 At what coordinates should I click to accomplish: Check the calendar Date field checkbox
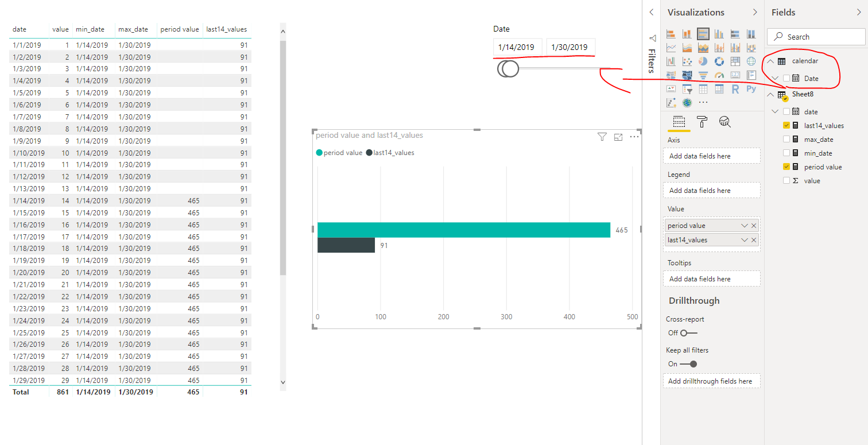click(x=786, y=78)
